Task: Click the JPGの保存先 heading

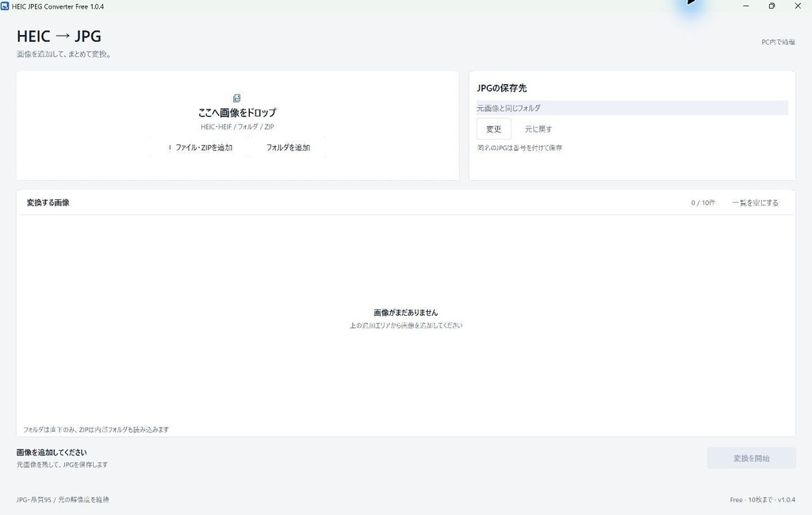Action: (501, 88)
